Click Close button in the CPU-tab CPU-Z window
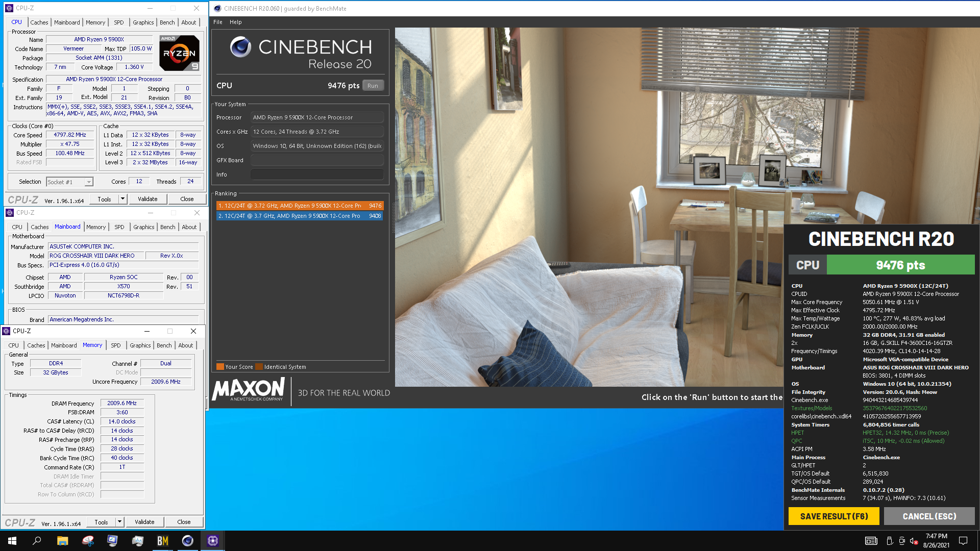 pos(187,199)
